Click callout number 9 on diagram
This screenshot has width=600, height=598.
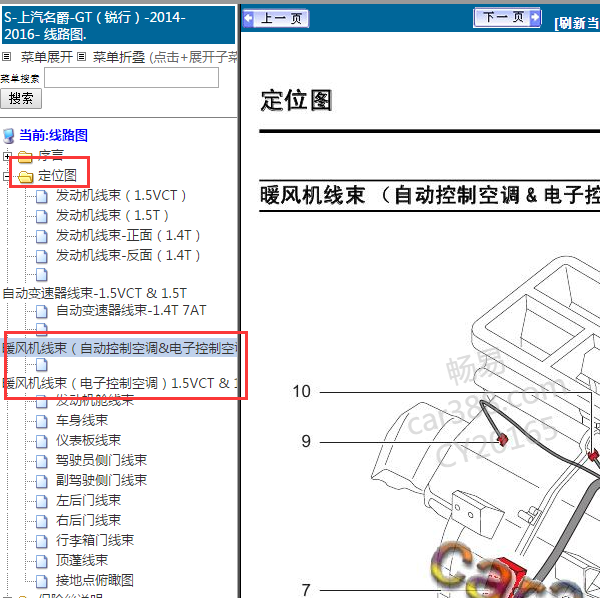coord(306,442)
